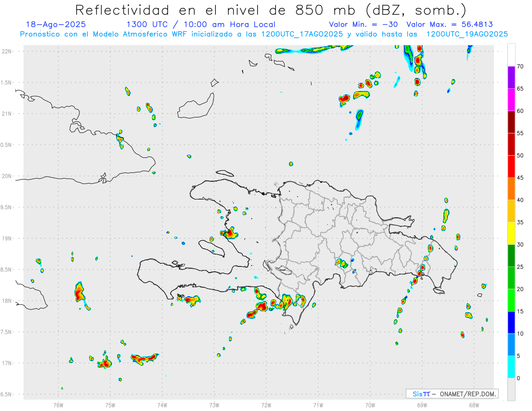Screen dimensions: 532x411
Task: Click the bright green 15–20 dBZ band
Action: coord(511,300)
